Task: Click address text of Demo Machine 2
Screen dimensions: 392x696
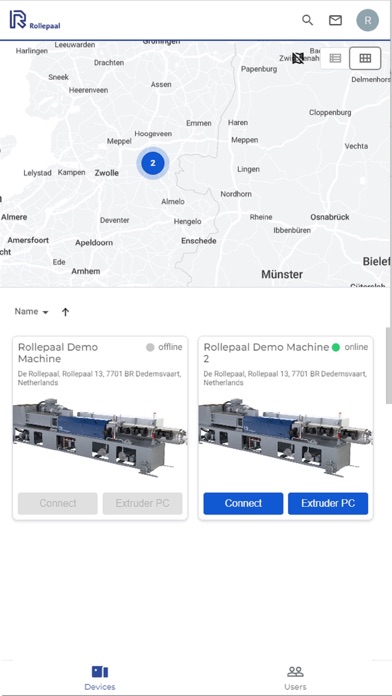Action: [x=285, y=378]
